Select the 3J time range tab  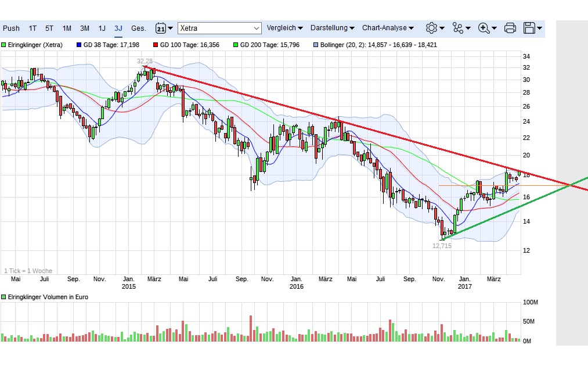coord(118,28)
